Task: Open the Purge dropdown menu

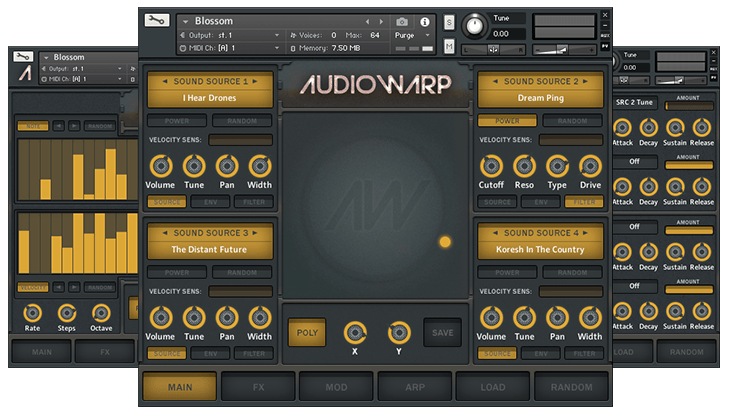Action: 413,35
